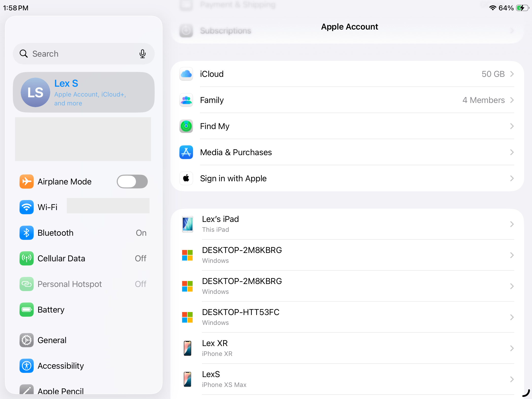Open the DESKTOP-HTT53FC device entry

click(347, 317)
